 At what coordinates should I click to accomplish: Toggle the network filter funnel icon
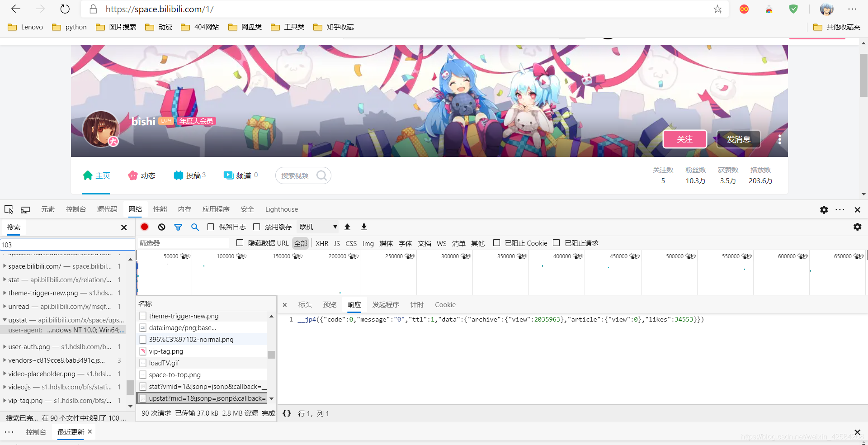tap(178, 227)
